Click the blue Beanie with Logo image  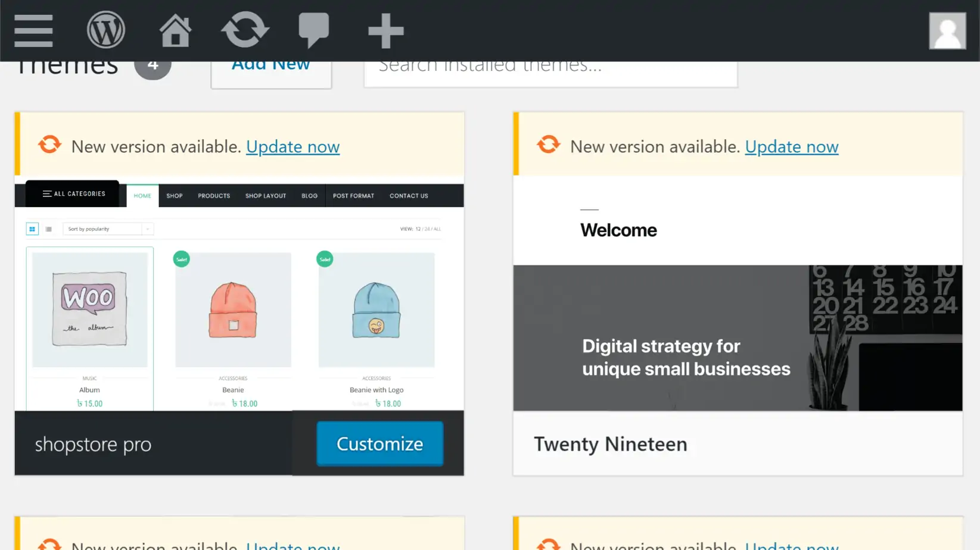click(x=377, y=310)
